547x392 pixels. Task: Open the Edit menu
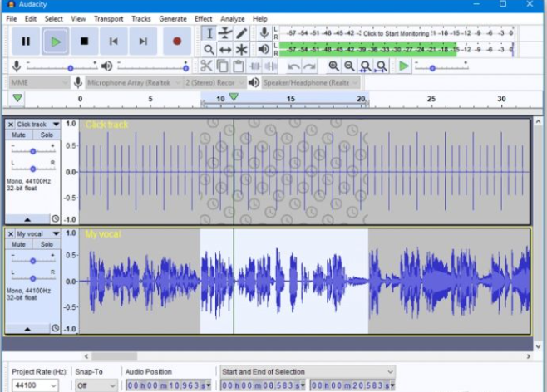pyautogui.click(x=31, y=19)
